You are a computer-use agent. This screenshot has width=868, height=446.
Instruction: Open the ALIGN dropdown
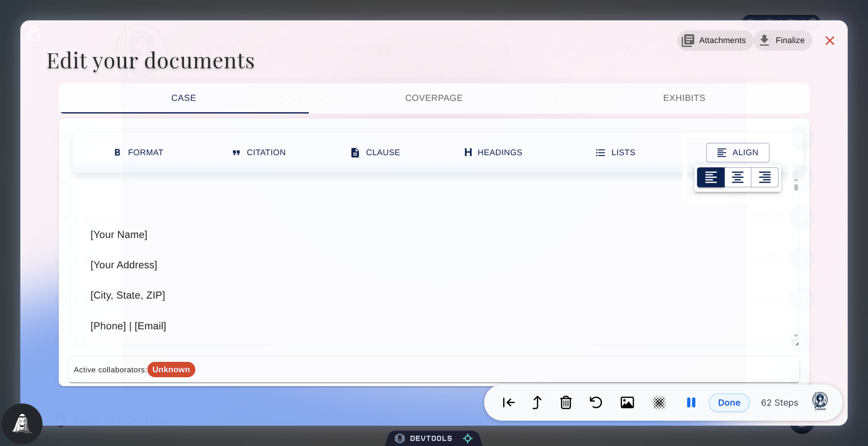click(x=737, y=152)
